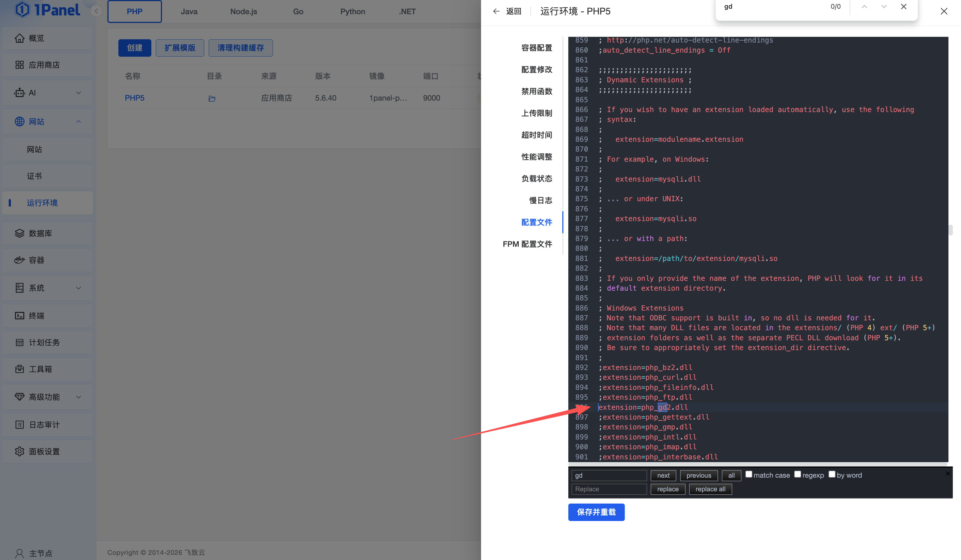This screenshot has height=560, width=961.
Task: Click the 容器 Docker whale icon
Action: 19,260
